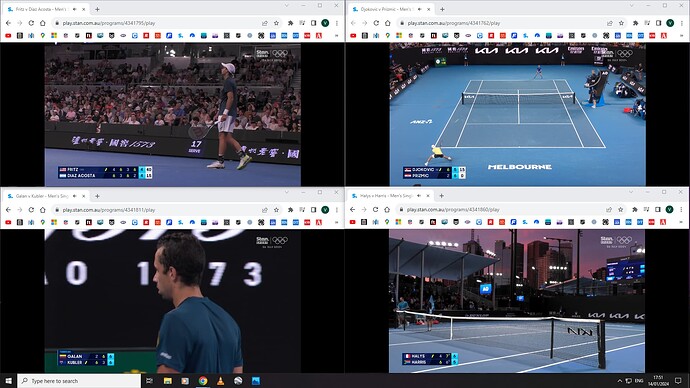
Task: Open Chrome three-dot menu in Galan v Kubler window
Action: coord(337,210)
